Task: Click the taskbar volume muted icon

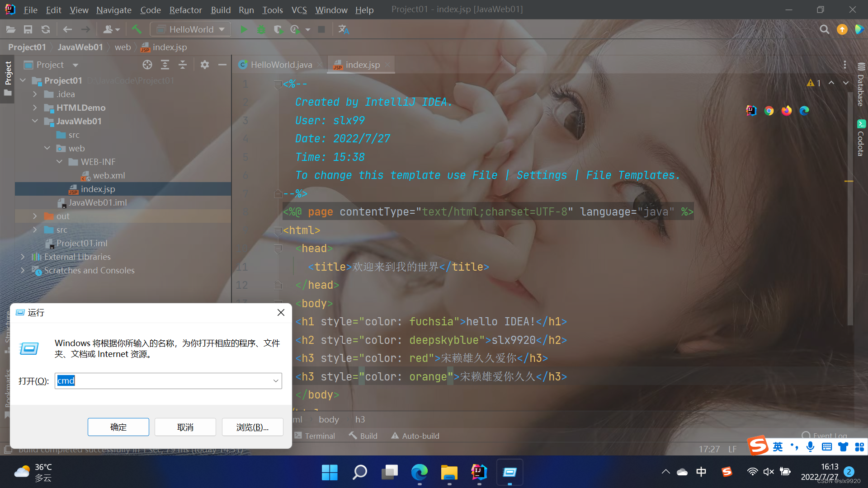Action: (769, 472)
